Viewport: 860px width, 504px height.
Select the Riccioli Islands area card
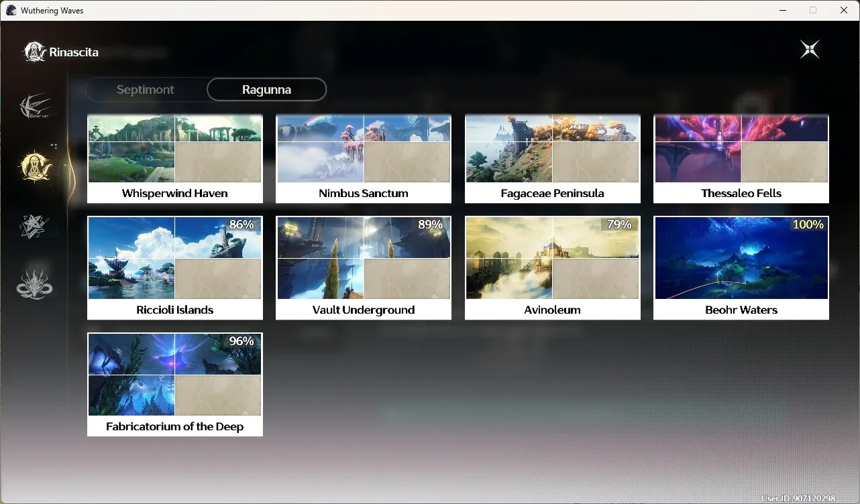click(x=175, y=268)
